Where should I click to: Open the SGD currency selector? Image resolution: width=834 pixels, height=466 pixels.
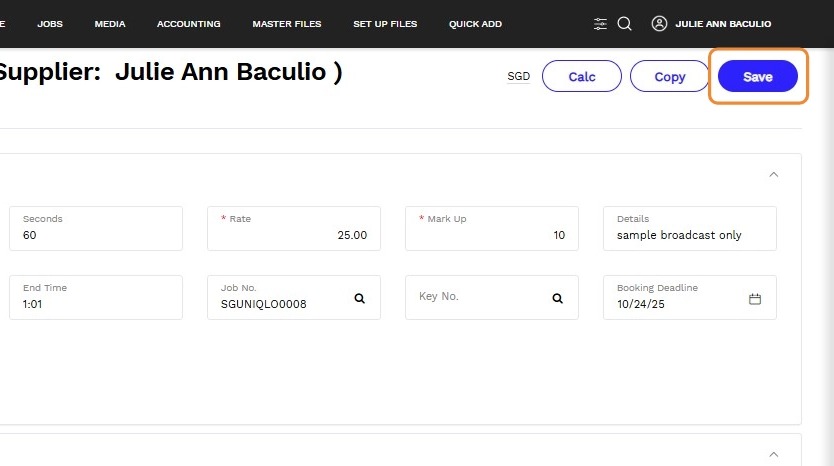coord(518,76)
